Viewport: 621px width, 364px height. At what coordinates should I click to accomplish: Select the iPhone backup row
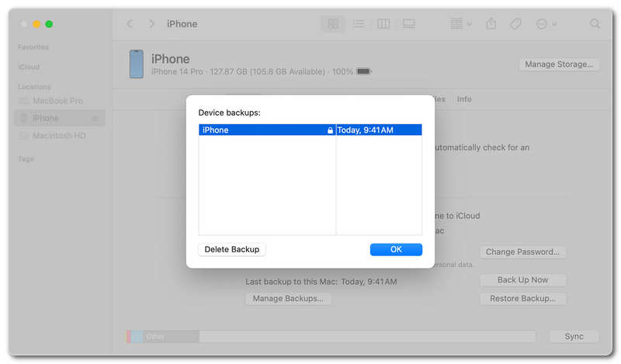tap(310, 130)
